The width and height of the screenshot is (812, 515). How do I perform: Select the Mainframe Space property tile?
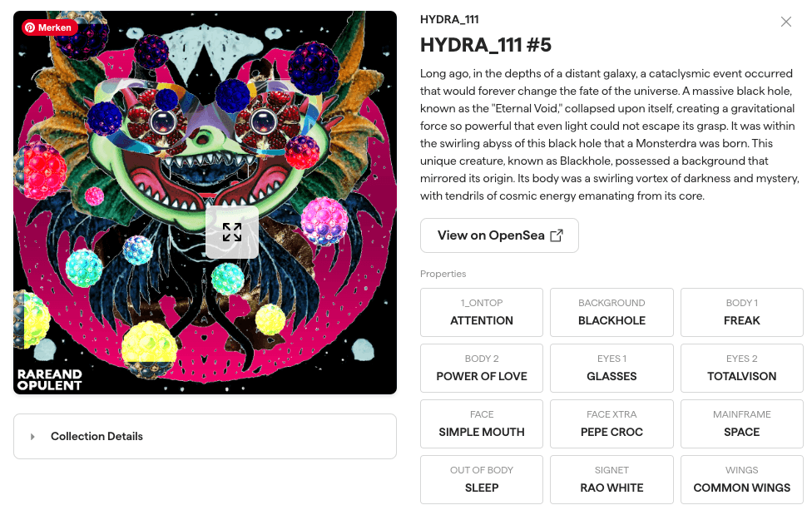pos(741,423)
